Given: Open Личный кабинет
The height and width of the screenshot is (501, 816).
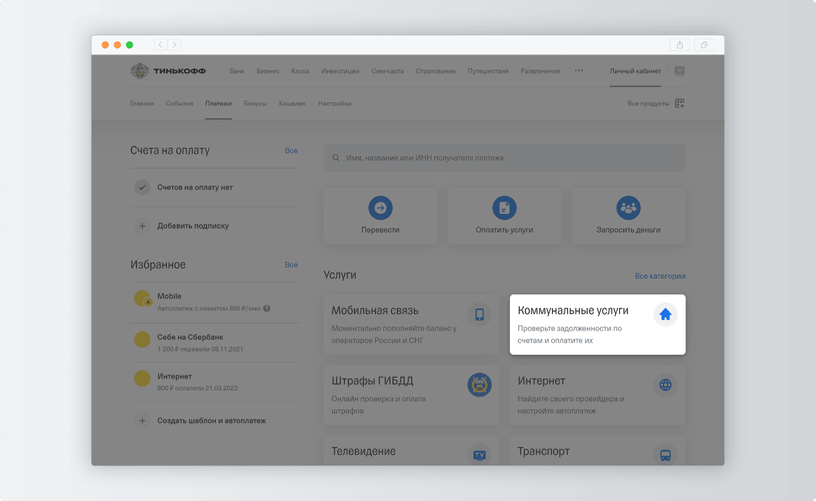Looking at the screenshot, I should point(635,71).
